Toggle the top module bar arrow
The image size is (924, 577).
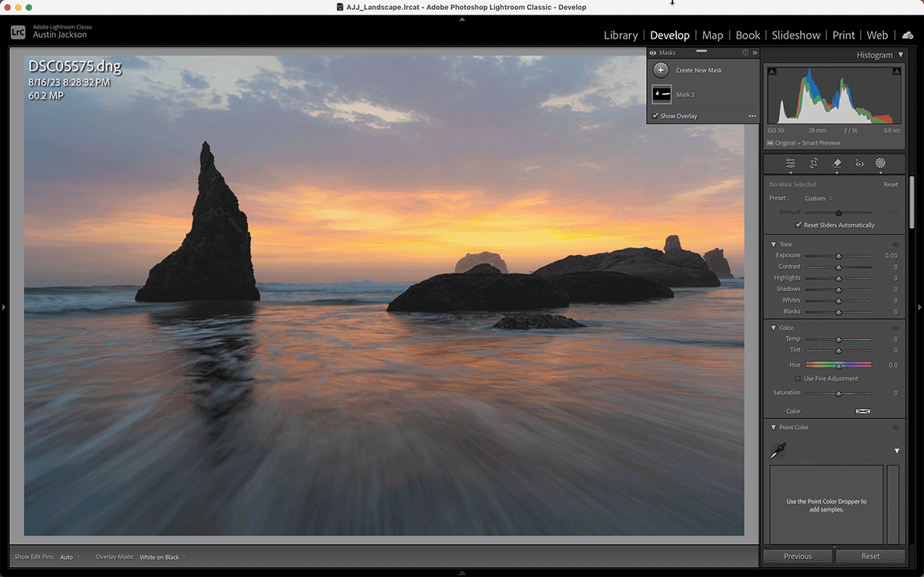pos(462,18)
